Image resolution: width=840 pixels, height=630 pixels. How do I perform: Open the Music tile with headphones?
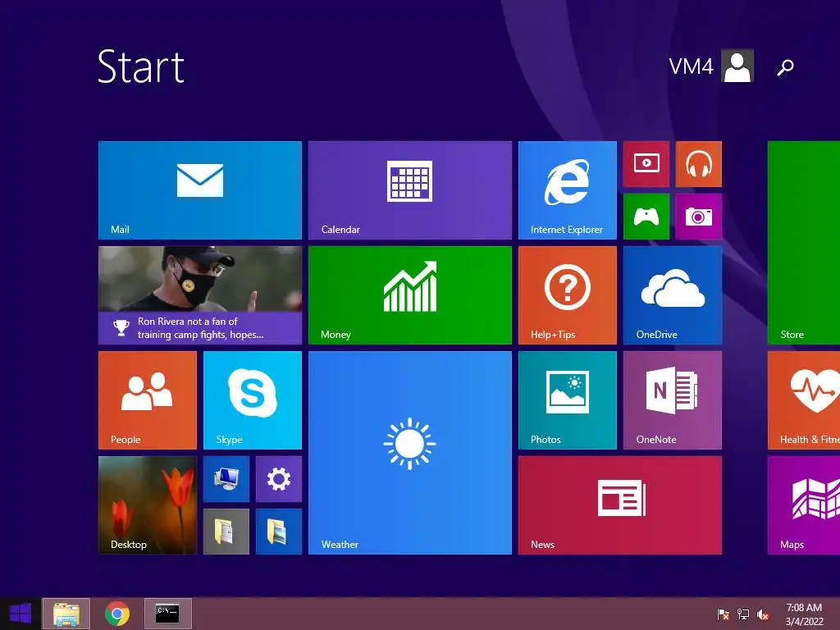click(699, 164)
